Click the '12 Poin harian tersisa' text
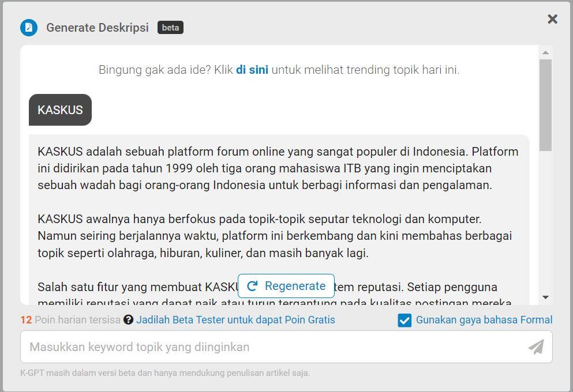 70,320
